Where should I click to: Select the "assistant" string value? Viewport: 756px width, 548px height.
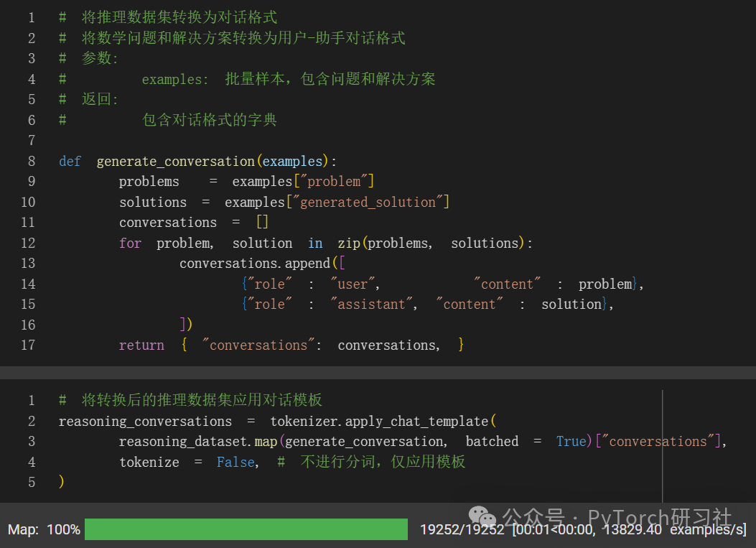371,304
